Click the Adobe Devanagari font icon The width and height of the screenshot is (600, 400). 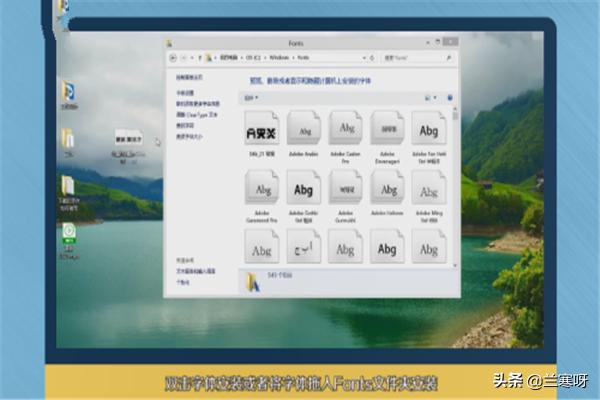[387, 129]
